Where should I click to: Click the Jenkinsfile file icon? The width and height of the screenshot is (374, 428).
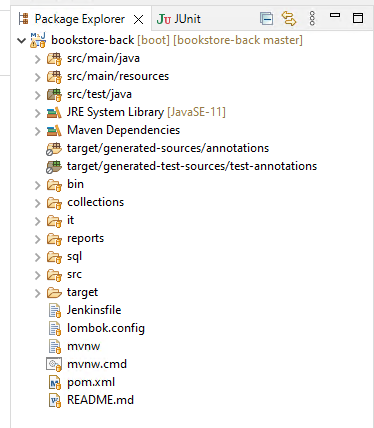tap(55, 310)
